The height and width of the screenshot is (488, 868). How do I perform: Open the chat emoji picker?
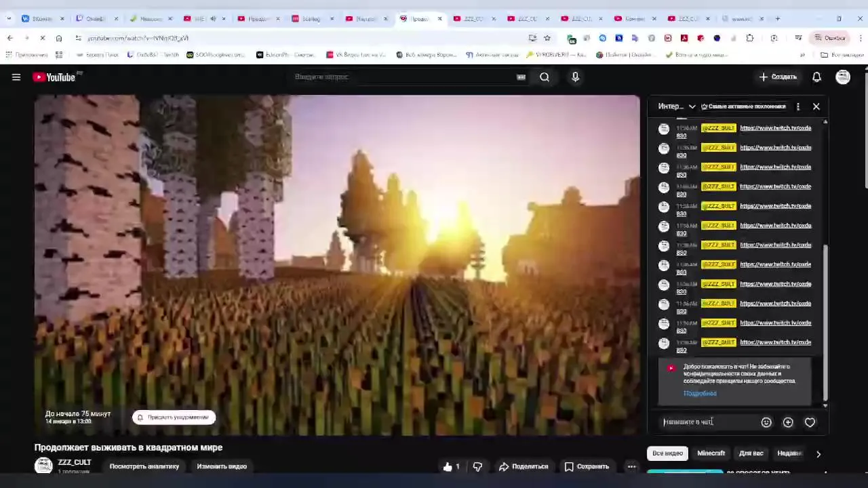pyautogui.click(x=766, y=422)
